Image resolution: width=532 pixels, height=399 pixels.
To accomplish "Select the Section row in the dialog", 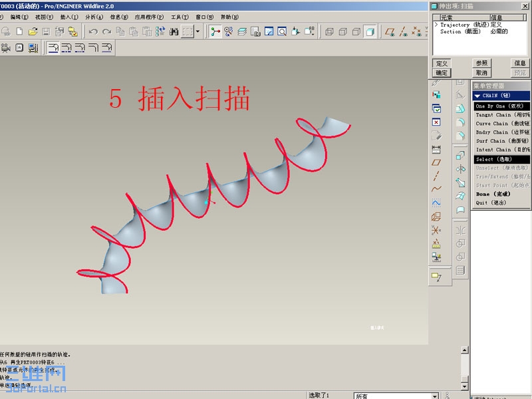I will 479,31.
